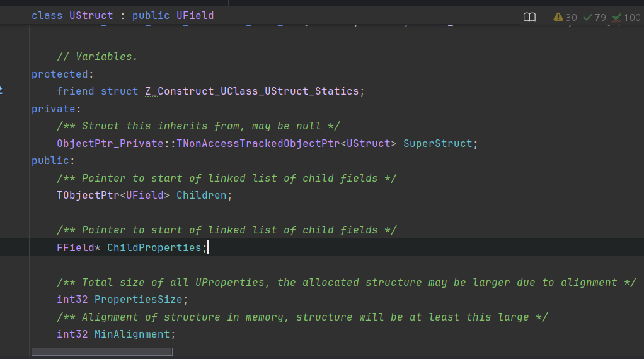The height and width of the screenshot is (359, 644).
Task: Click the MinAlignment variable name
Action: pos(132,334)
